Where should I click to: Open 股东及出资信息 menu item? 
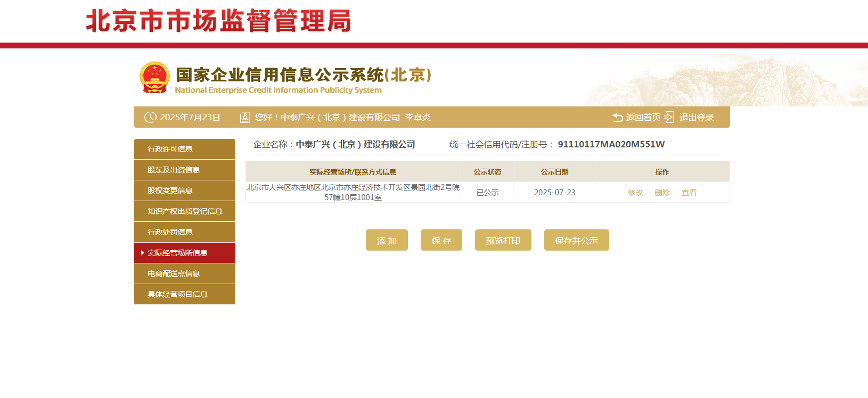pos(185,170)
